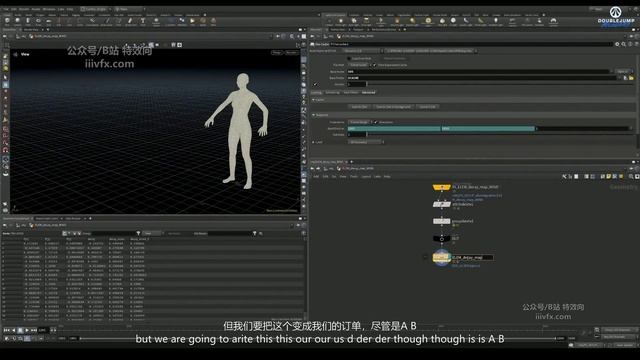
Task: Open the Layout menu in the network editor
Action: tap(366, 177)
